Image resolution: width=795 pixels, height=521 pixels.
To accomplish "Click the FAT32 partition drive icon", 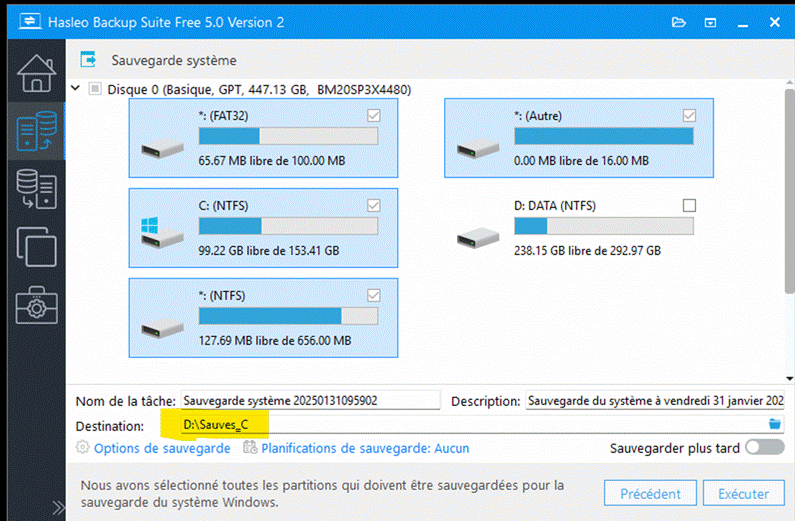I will pos(162,149).
